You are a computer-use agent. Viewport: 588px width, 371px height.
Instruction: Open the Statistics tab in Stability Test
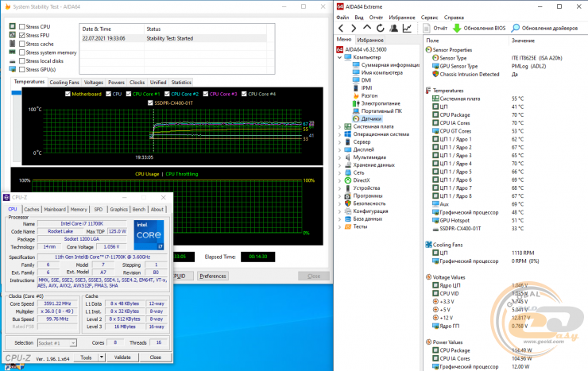point(181,83)
